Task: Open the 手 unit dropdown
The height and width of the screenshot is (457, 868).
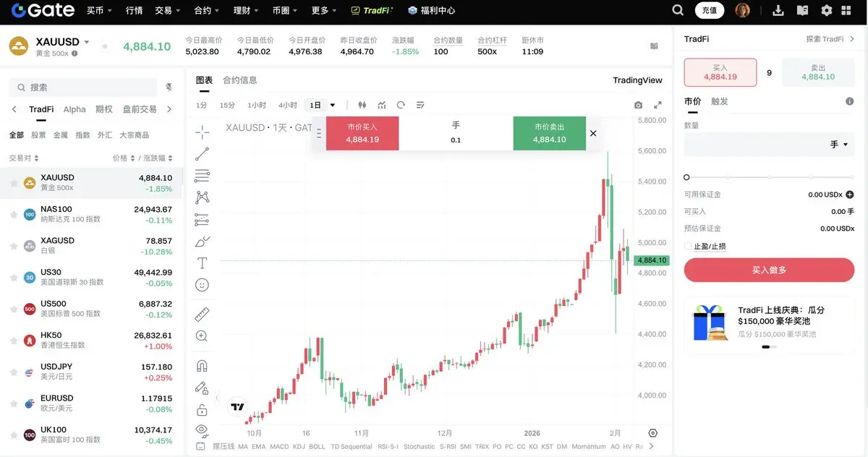Action: [839, 145]
